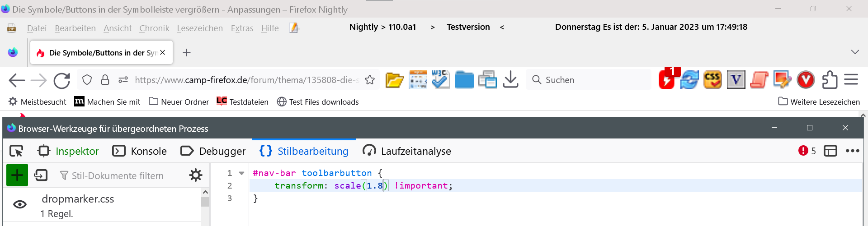
Task: Reload the current page
Action: (x=61, y=80)
